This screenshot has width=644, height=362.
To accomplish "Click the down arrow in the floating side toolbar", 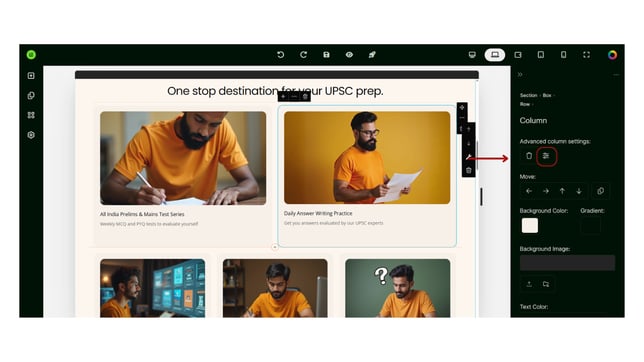I will coord(469,143).
